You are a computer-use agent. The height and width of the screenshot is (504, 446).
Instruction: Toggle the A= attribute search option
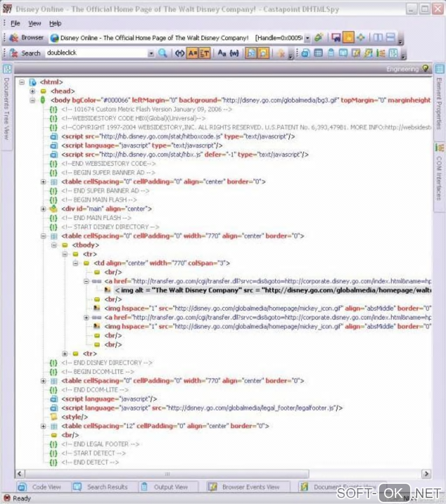(192, 53)
